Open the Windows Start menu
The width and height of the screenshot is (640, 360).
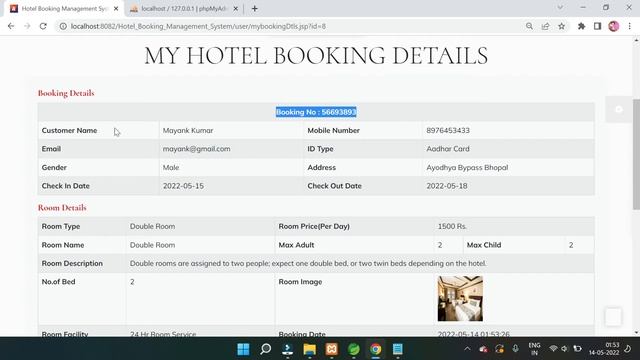[244, 349]
